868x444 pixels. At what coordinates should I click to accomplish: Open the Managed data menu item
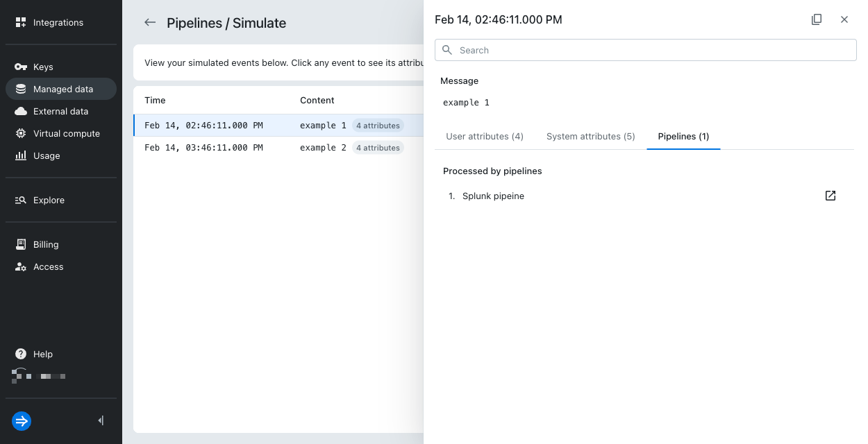[61, 89]
